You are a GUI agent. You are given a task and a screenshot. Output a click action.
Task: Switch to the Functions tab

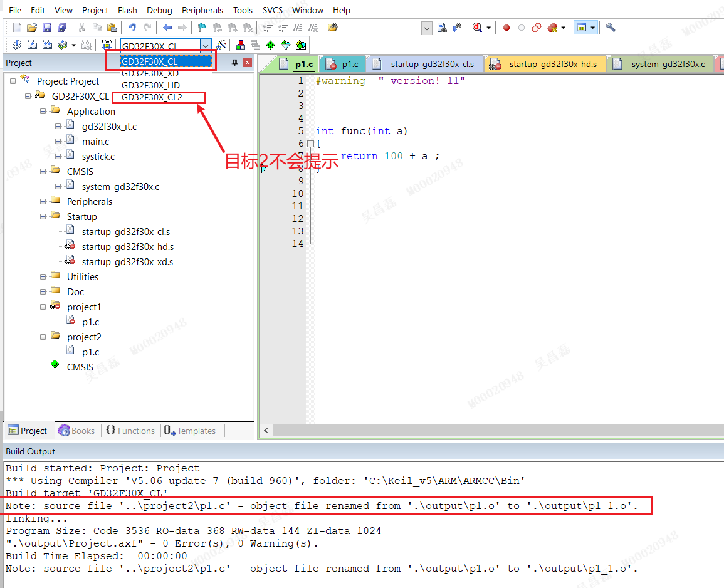point(130,431)
